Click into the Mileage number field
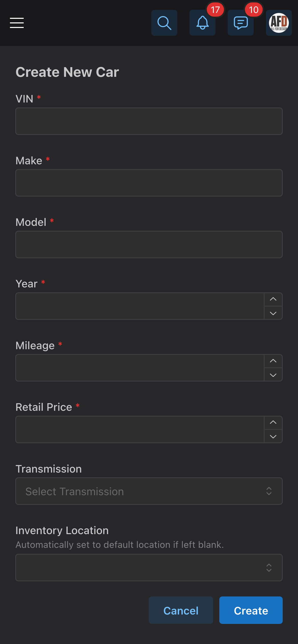The height and width of the screenshot is (644, 298). 140,368
